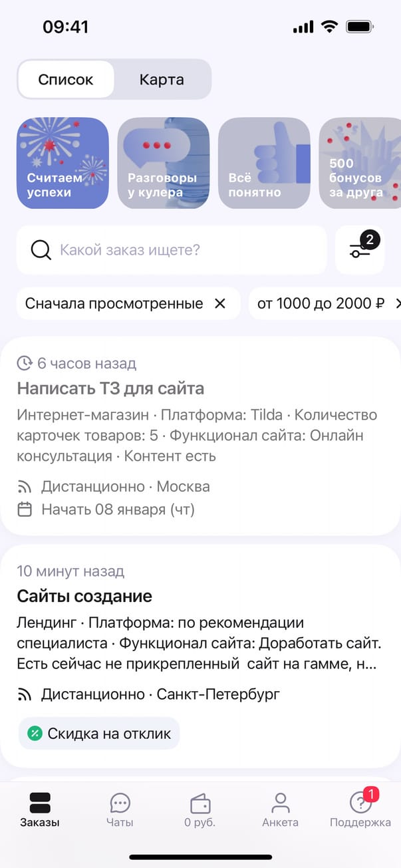Image resolution: width=401 pixels, height=868 pixels.
Task: Tap the Скидка на отклик badge
Action: point(99,734)
